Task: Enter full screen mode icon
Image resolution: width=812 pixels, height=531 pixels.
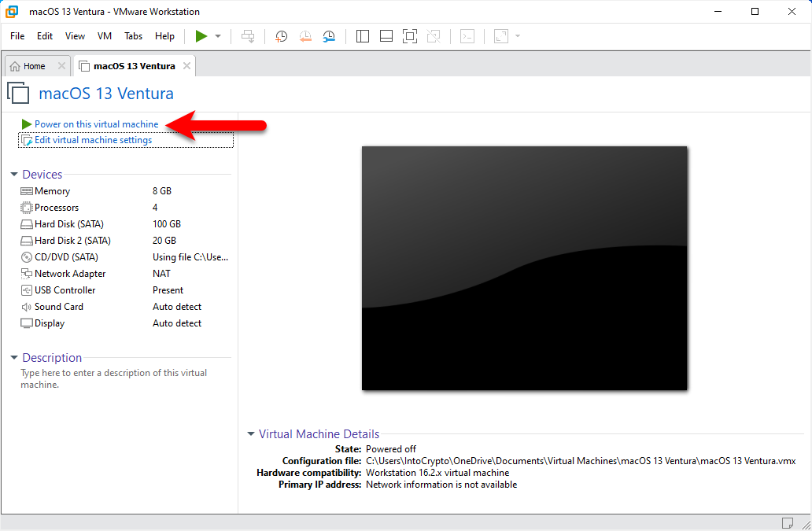Action: (410, 36)
